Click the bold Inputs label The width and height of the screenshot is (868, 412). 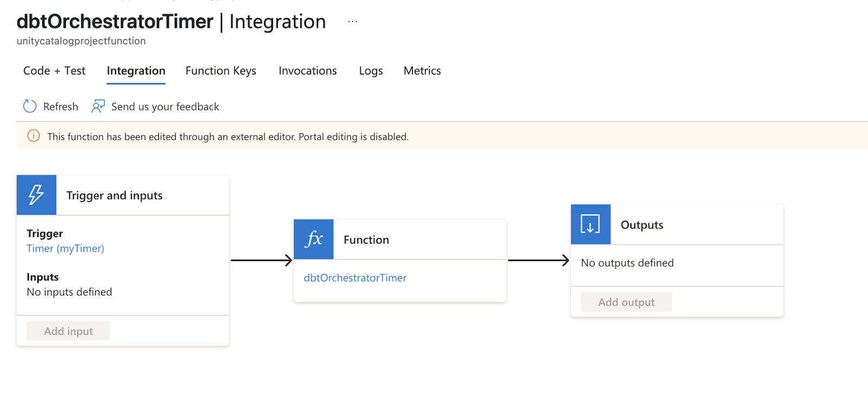(x=43, y=277)
